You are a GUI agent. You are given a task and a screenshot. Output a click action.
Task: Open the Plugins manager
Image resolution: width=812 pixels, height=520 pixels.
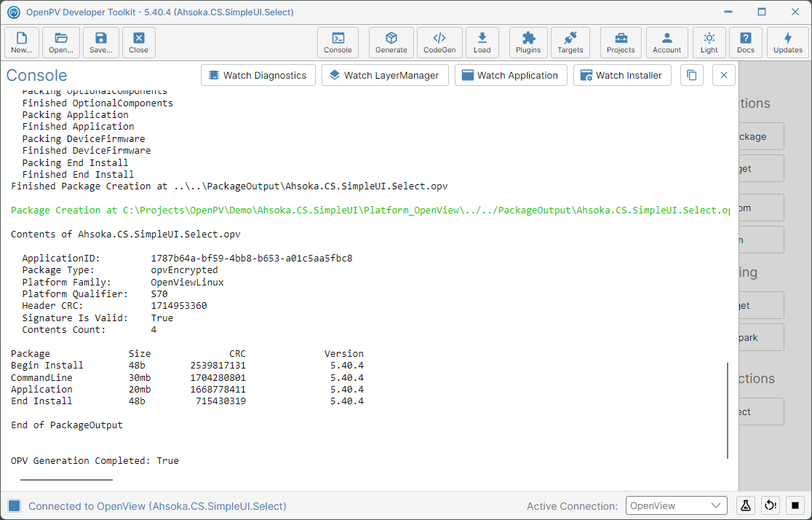(x=528, y=42)
